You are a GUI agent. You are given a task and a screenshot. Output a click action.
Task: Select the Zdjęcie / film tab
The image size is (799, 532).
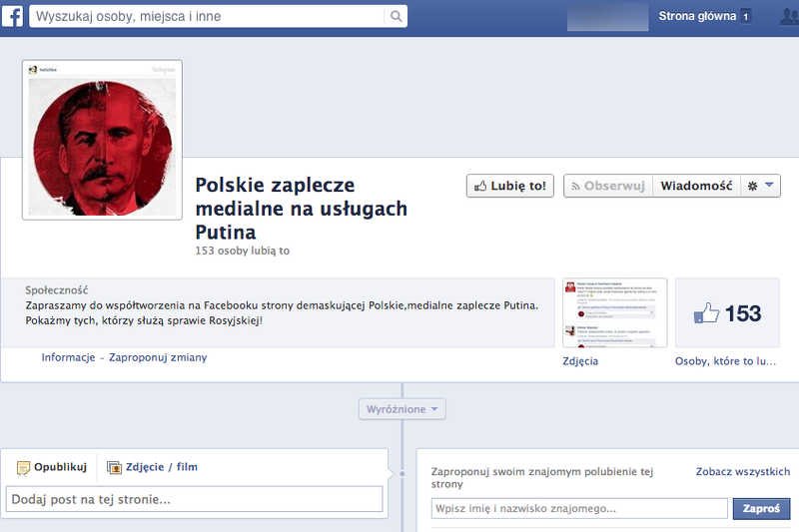(x=152, y=467)
